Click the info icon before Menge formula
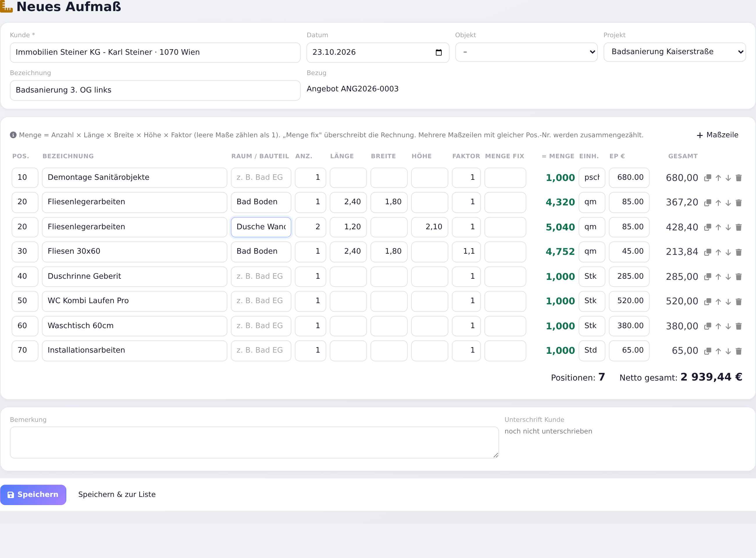Image resolution: width=756 pixels, height=558 pixels. pos(13,135)
